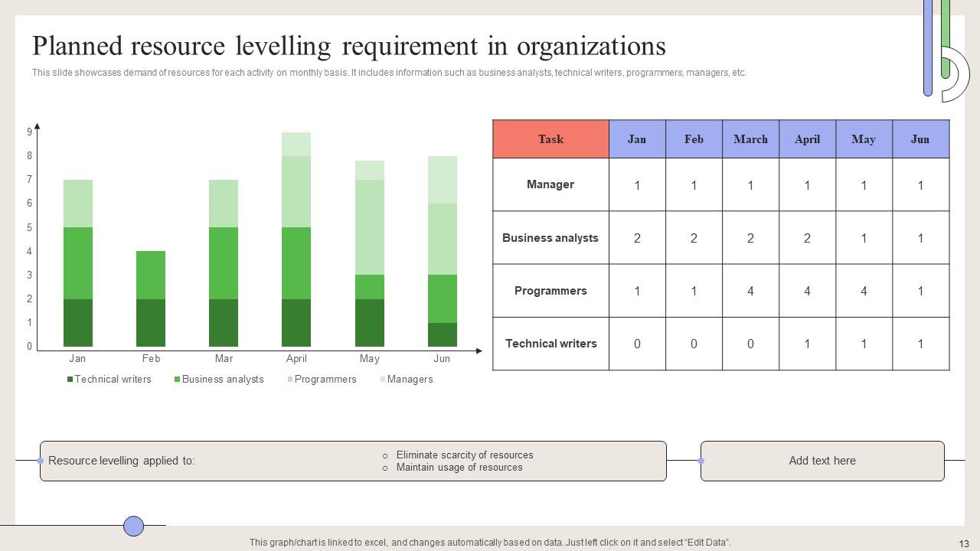Viewport: 980px width, 551px height.
Task: Select the Add text here placeholder
Action: pyautogui.click(x=822, y=461)
